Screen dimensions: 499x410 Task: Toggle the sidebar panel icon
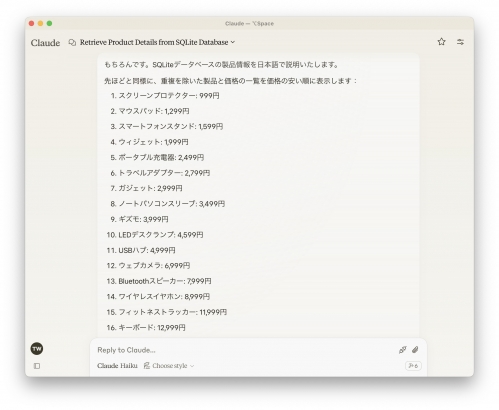coord(37,366)
